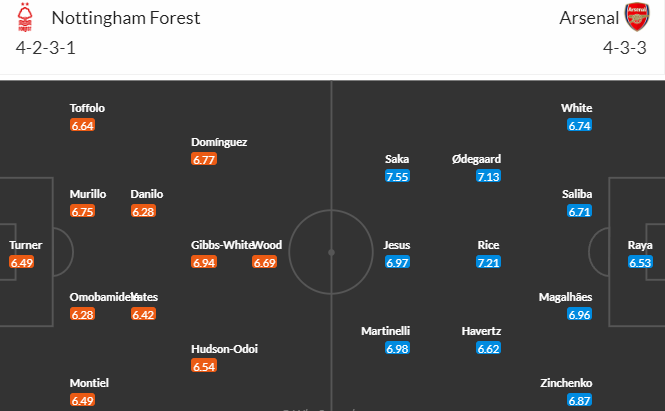This screenshot has height=411, width=665.
Task: Open the Nottingham Forest team link
Action: pos(126,18)
